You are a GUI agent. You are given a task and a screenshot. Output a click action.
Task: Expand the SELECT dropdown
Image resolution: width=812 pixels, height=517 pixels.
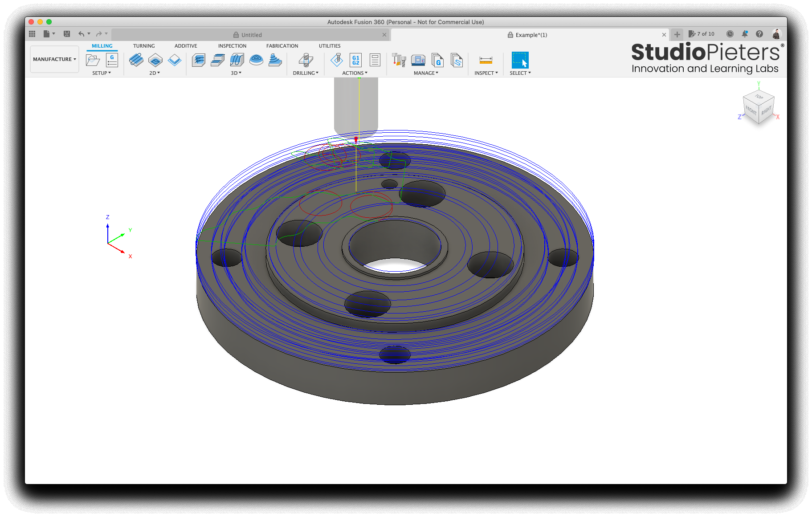(x=520, y=73)
